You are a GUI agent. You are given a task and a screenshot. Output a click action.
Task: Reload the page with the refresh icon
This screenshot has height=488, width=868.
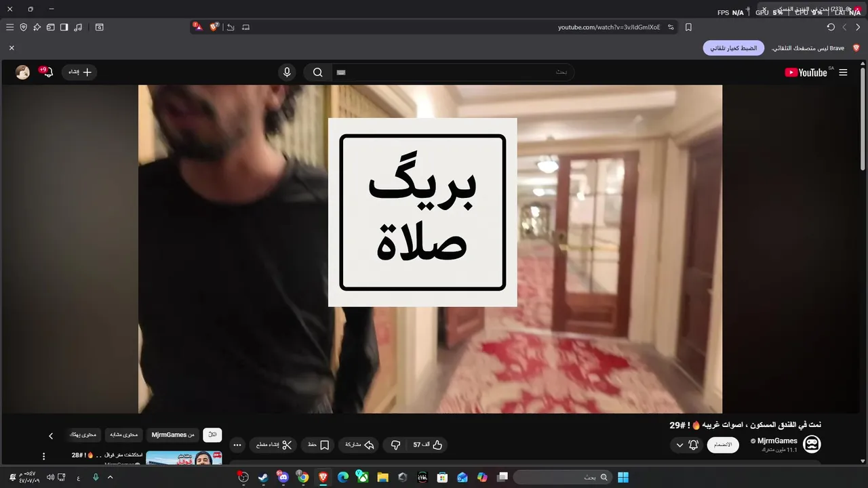831,27
